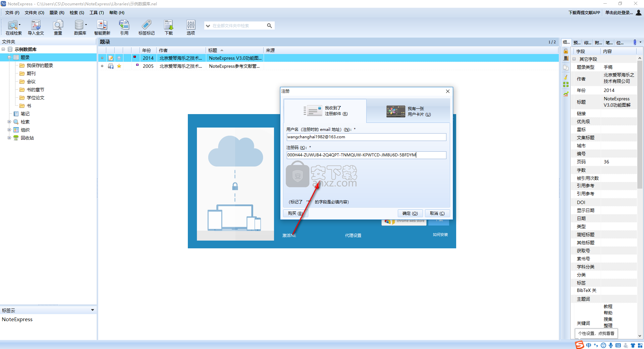
Task: Click the edit note icon on the 2014 record row
Action: [111, 58]
